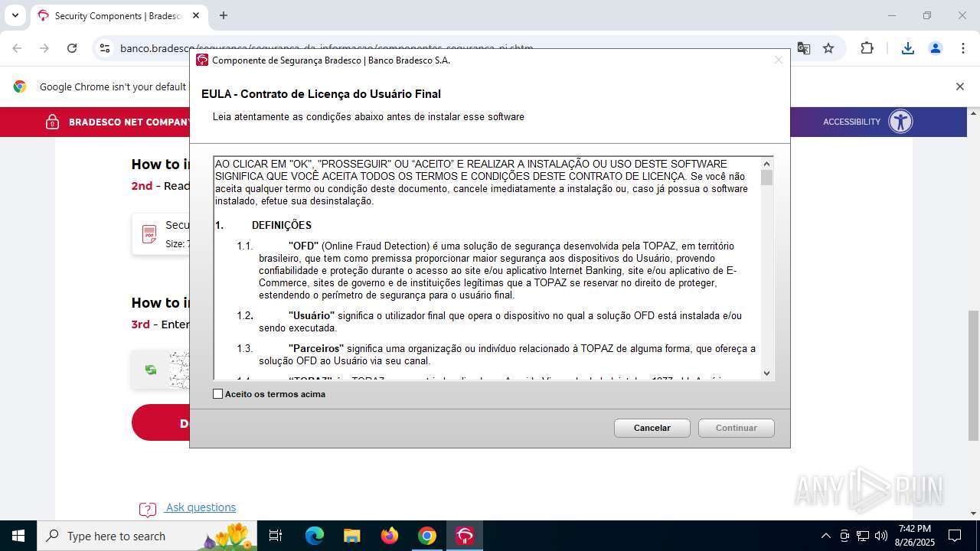Image resolution: width=980 pixels, height=551 pixels.
Task: Click the ACCESSIBILITY label in the page header
Action: (x=851, y=122)
